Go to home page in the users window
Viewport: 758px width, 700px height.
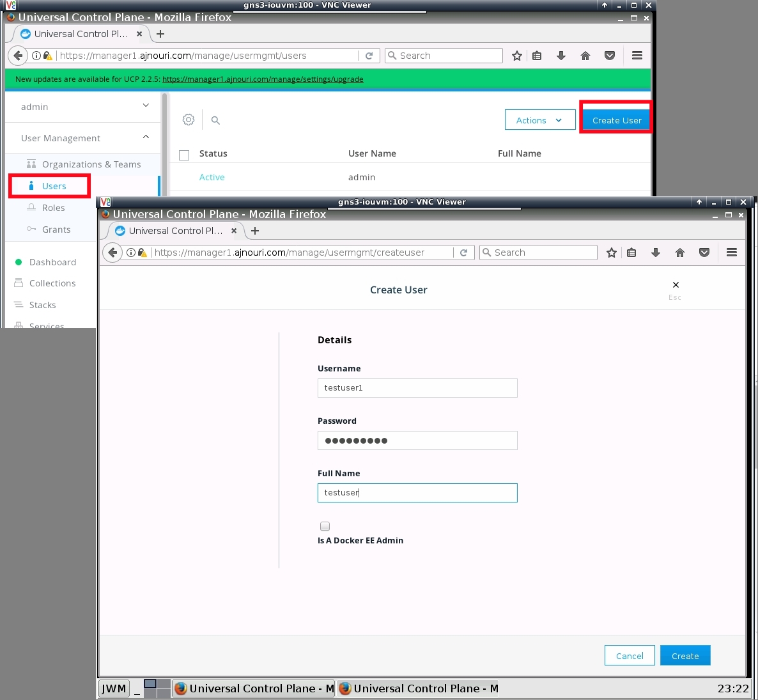click(585, 56)
